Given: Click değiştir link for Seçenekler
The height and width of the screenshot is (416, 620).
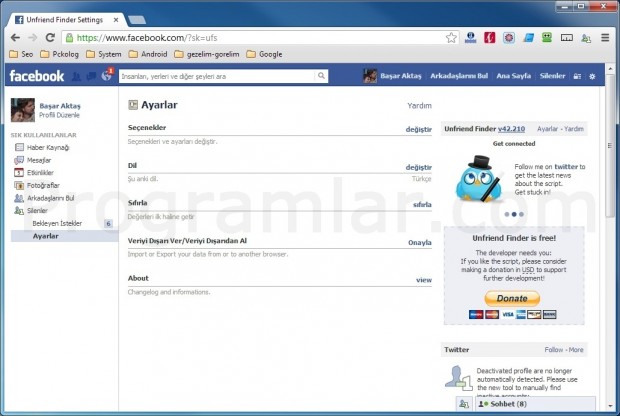Looking at the screenshot, I should (x=418, y=129).
